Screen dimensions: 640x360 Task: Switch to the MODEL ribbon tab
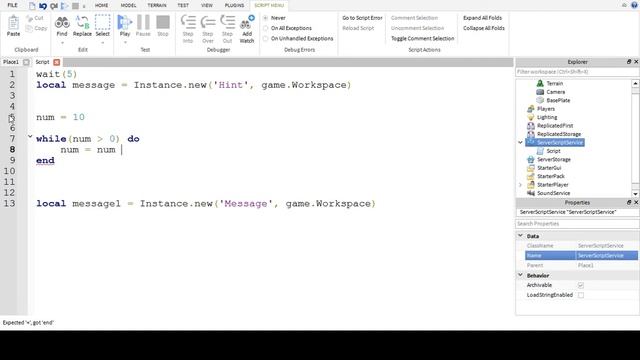pyautogui.click(x=128, y=5)
